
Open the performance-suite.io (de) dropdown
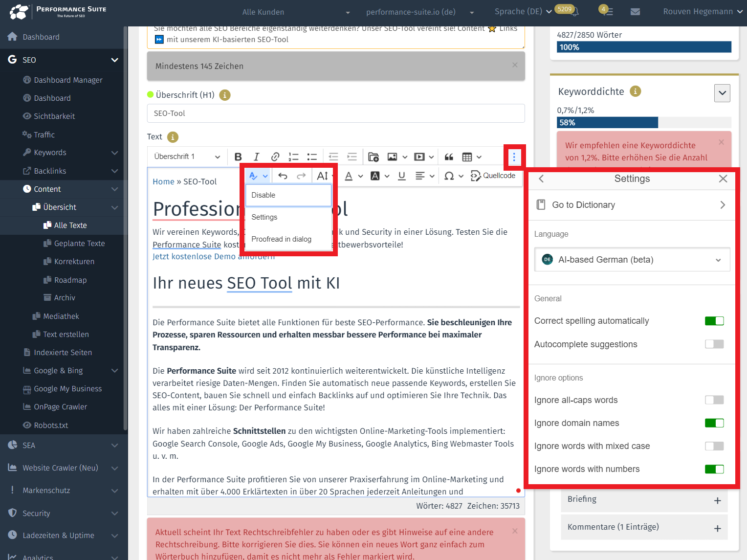[420, 12]
